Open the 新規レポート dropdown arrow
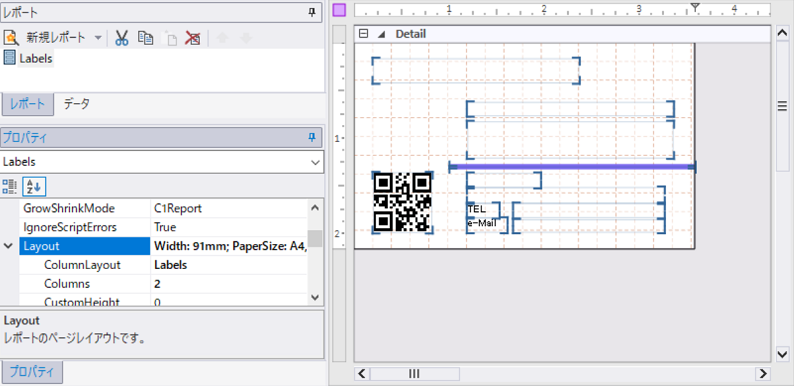 (x=98, y=38)
